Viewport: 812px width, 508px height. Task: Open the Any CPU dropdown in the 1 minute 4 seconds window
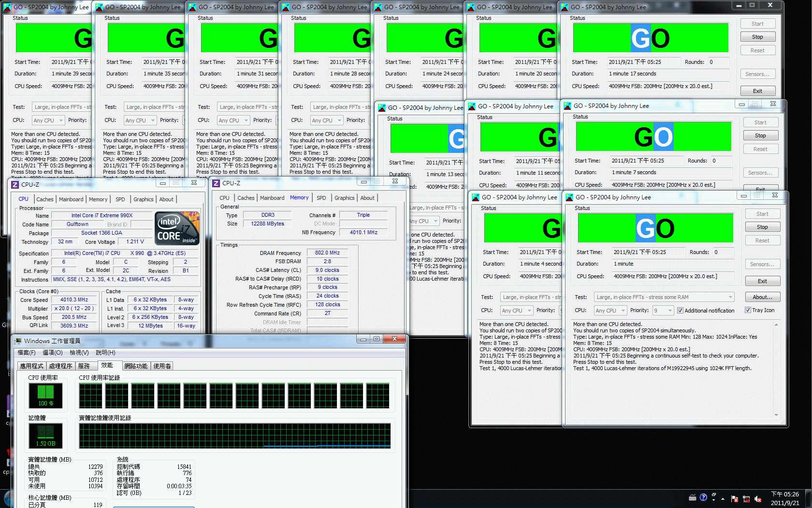click(x=516, y=311)
